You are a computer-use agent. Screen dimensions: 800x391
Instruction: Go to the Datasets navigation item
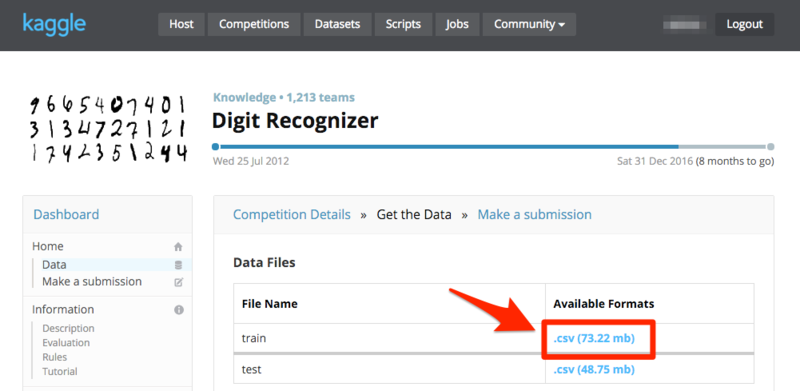(x=337, y=24)
